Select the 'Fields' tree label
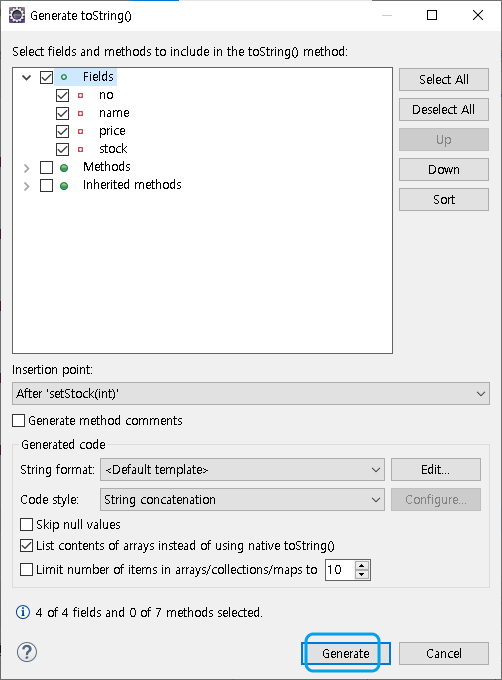502x680 pixels. [98, 77]
